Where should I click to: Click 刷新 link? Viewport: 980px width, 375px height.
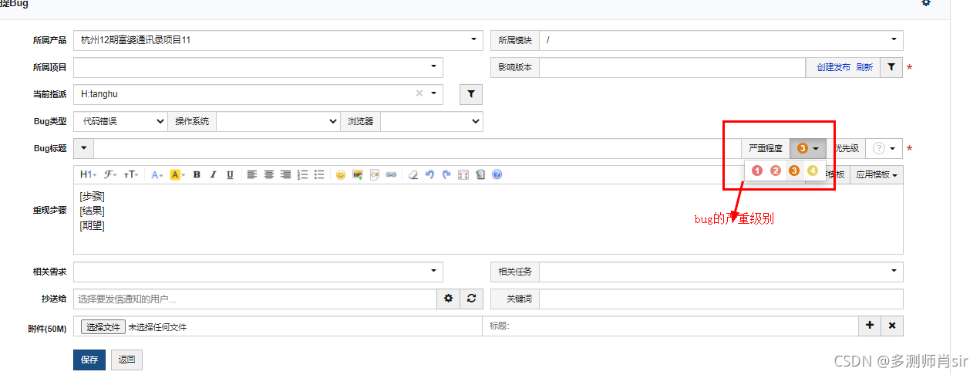[864, 67]
